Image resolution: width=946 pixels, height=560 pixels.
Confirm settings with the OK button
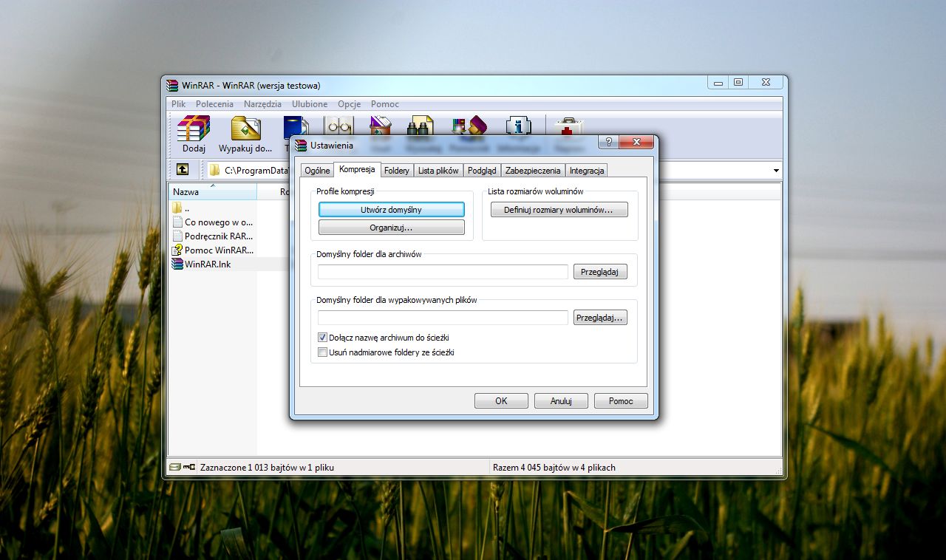(501, 401)
